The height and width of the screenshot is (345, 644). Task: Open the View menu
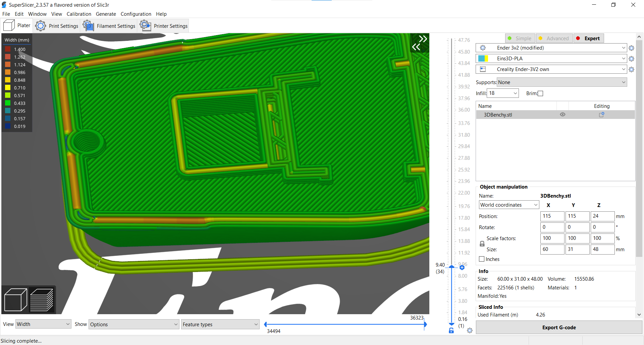pyautogui.click(x=57, y=14)
